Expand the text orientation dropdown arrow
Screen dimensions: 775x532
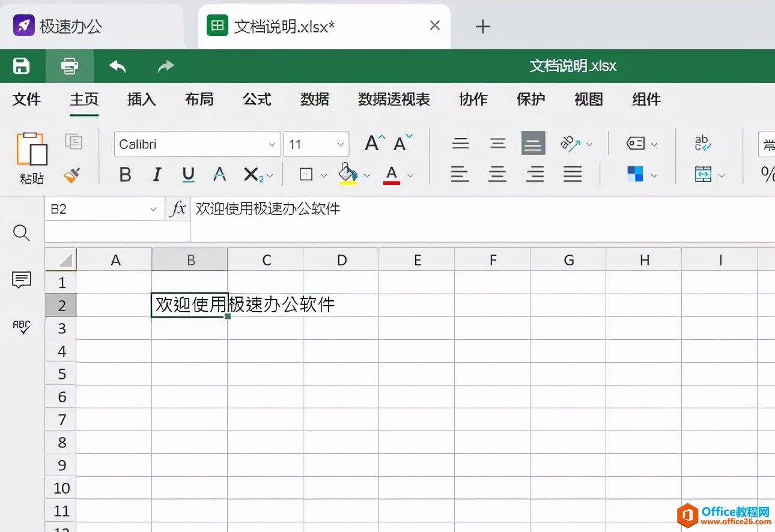(589, 145)
